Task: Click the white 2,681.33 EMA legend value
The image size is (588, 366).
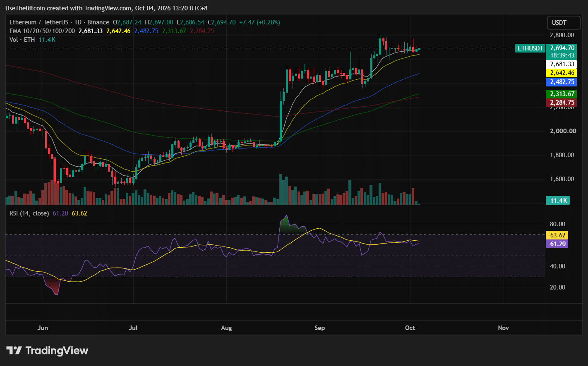Action: click(91, 31)
